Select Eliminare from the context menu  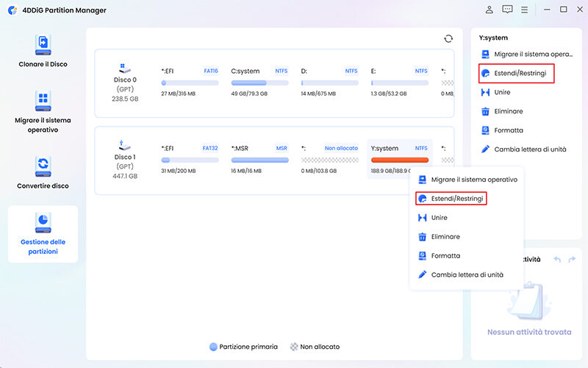point(445,237)
